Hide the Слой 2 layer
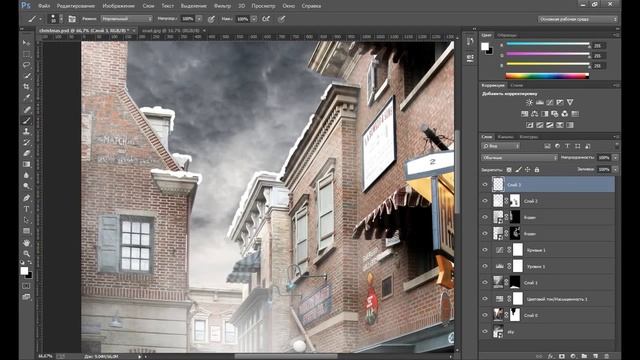The image size is (640, 360). tap(485, 201)
